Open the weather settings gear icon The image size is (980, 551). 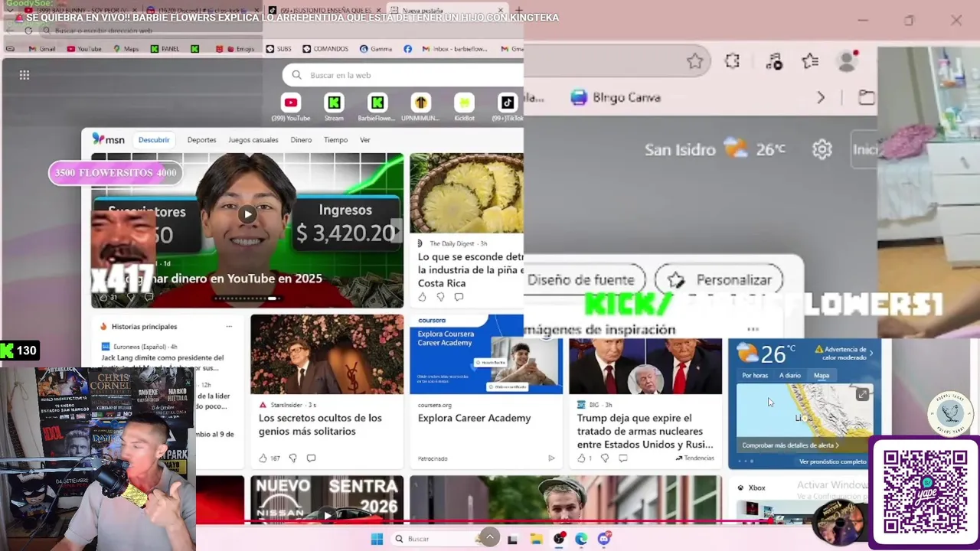click(822, 149)
